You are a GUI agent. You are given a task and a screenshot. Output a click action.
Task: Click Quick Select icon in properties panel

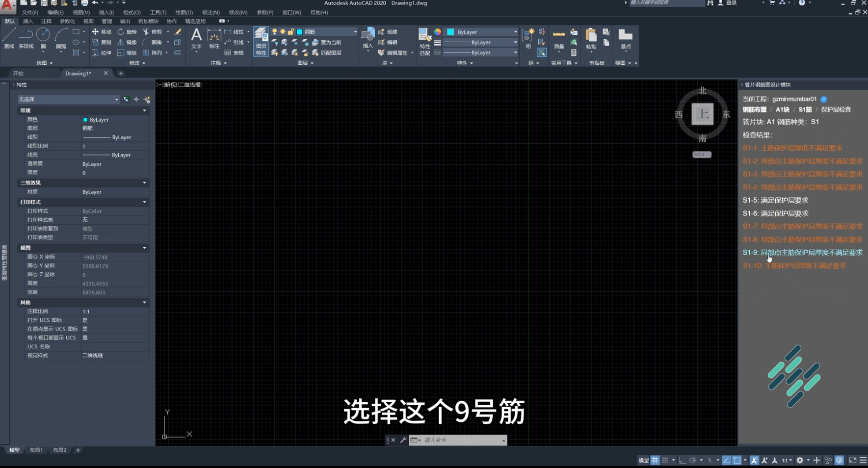click(147, 100)
